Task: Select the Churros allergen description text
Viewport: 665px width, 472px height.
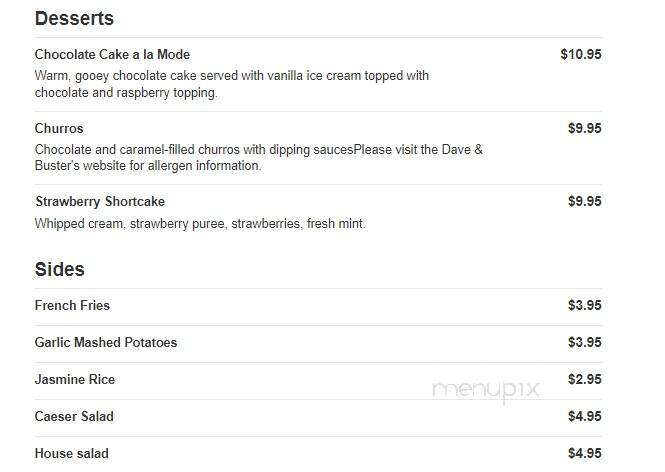Action: [x=259, y=157]
